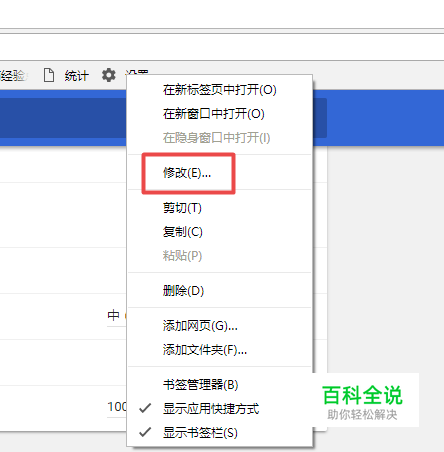Open the 统计 bookmark
This screenshot has width=444, height=452.
coord(77,76)
